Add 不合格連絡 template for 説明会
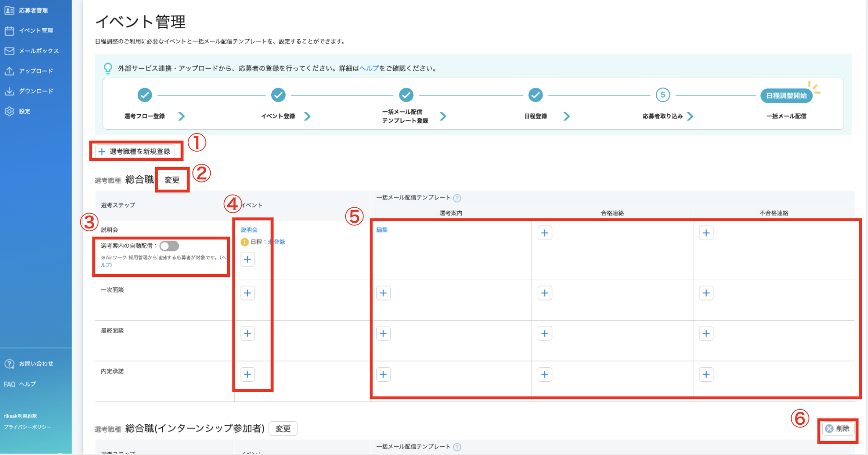The width and height of the screenshot is (868, 455). (706, 233)
